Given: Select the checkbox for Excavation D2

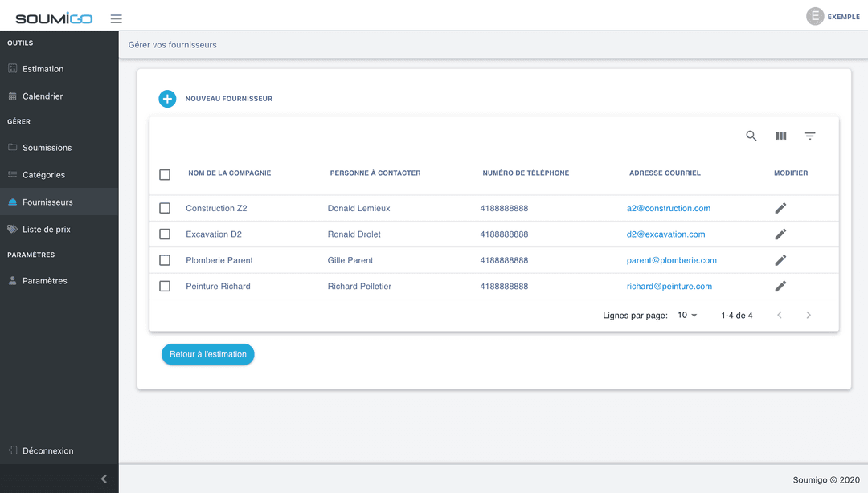Looking at the screenshot, I should point(165,234).
